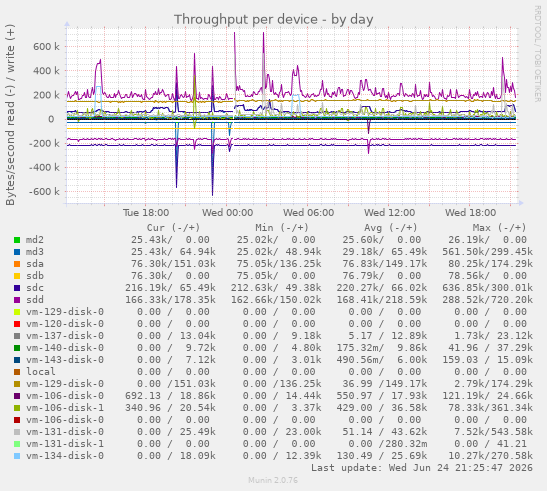
Task: Click the light green vm-131-disk-1 legend square
Action: click(x=17, y=444)
